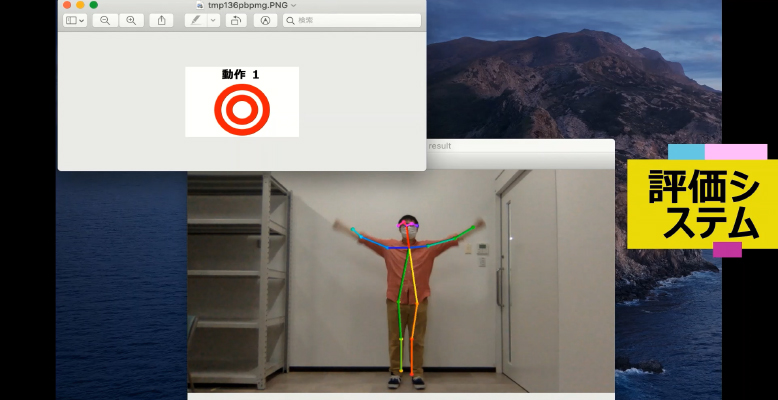Image resolution: width=778 pixels, height=400 pixels.
Task: Open the Share menu in Preview toolbar
Action: click(161, 20)
